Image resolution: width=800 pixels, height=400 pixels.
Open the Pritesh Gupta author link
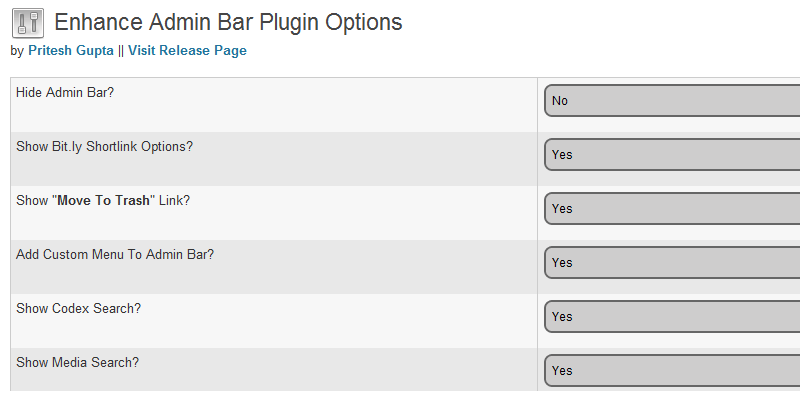coord(70,50)
